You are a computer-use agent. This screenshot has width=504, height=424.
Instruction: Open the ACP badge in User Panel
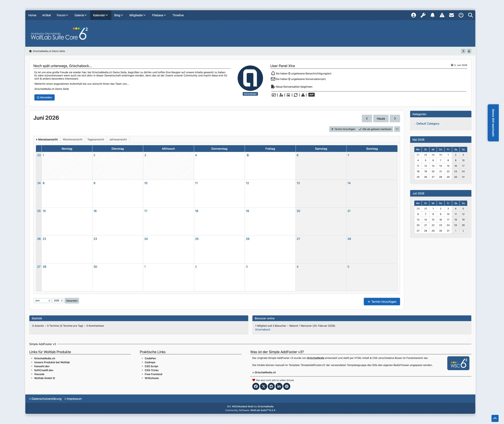coord(311,95)
